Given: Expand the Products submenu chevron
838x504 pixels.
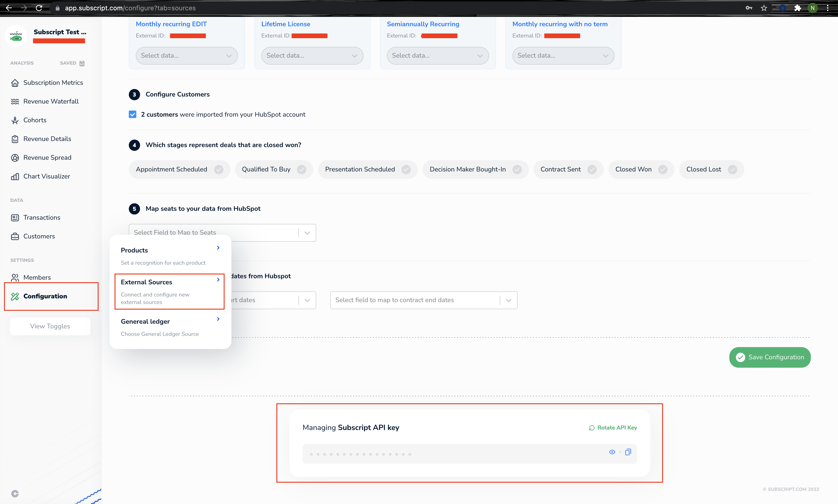Looking at the screenshot, I should tap(218, 248).
